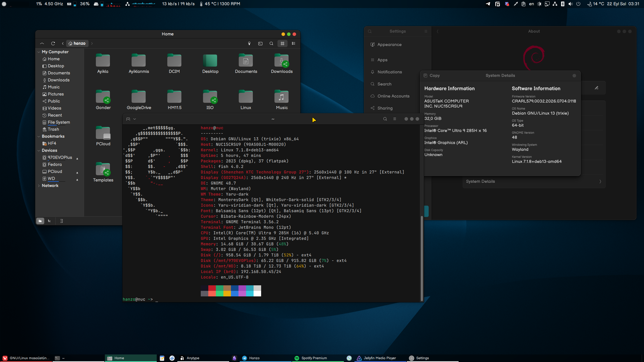The height and width of the screenshot is (362, 644).
Task: Open the Appearance settings panel
Action: pos(398,45)
